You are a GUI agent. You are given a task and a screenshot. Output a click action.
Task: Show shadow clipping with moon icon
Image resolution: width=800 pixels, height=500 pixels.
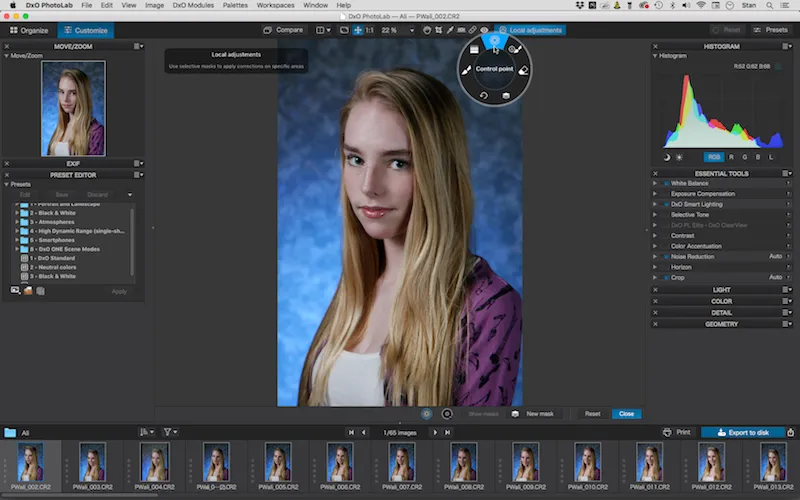pyautogui.click(x=666, y=157)
